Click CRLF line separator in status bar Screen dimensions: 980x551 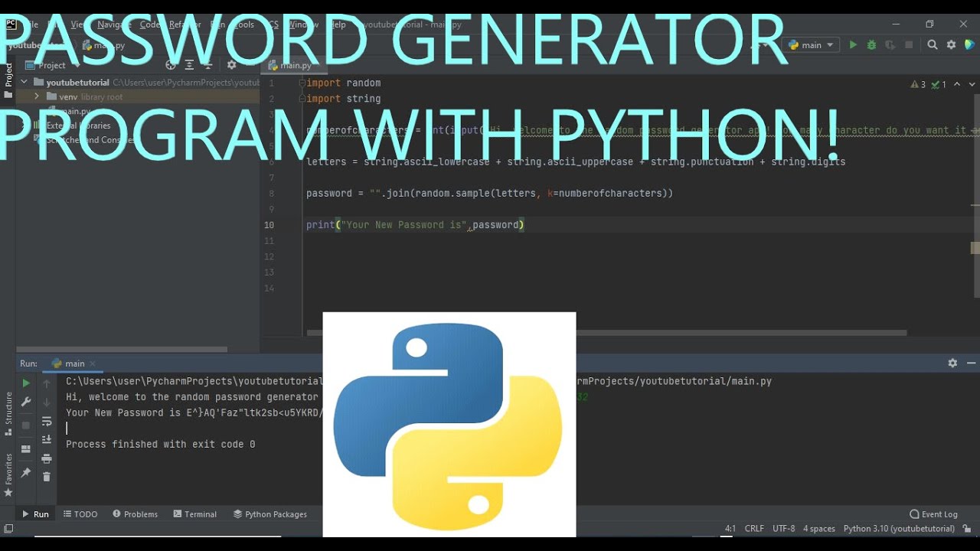[754, 529]
